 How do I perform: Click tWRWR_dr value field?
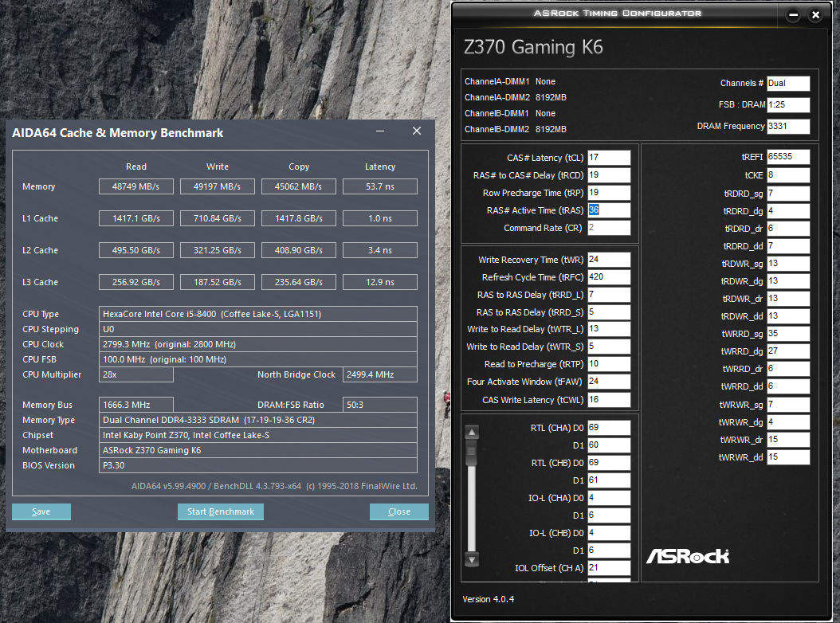pos(788,440)
